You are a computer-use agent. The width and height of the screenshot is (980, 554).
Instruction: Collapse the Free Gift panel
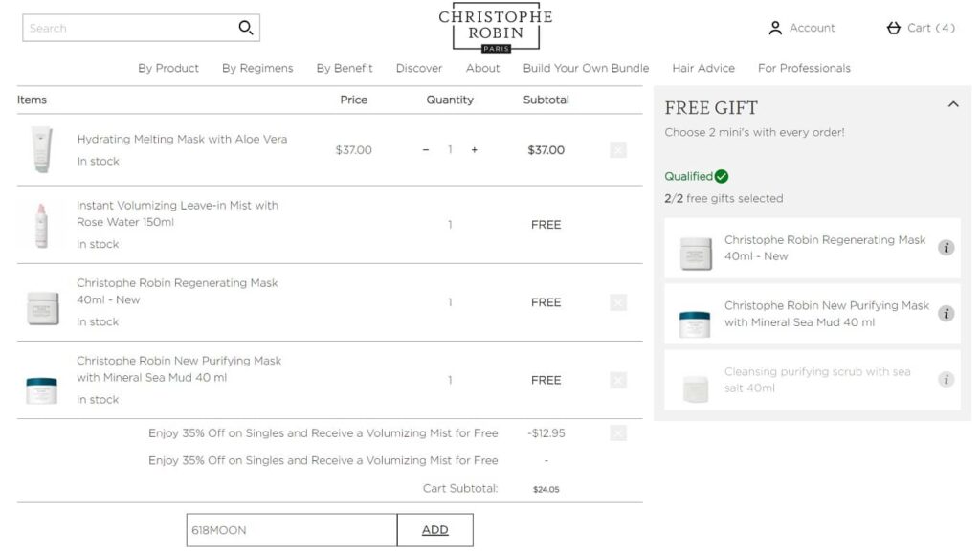(953, 104)
